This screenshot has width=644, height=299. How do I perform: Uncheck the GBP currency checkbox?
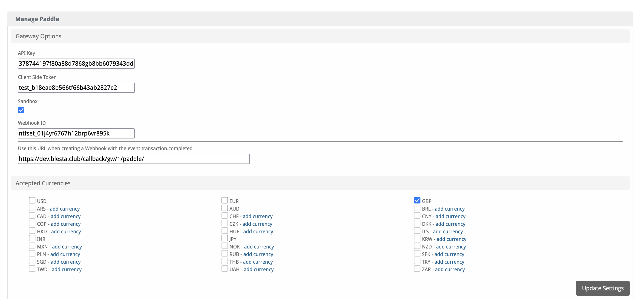417,200
